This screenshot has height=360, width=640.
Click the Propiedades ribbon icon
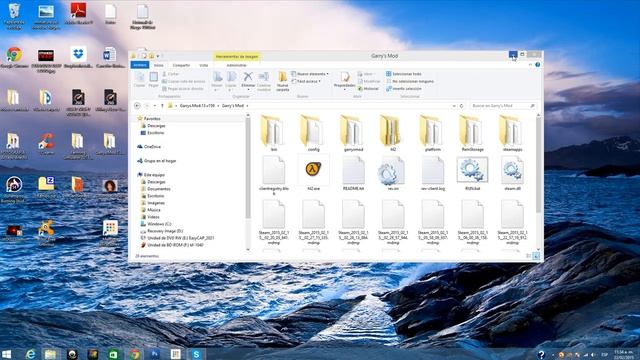pyautogui.click(x=344, y=80)
